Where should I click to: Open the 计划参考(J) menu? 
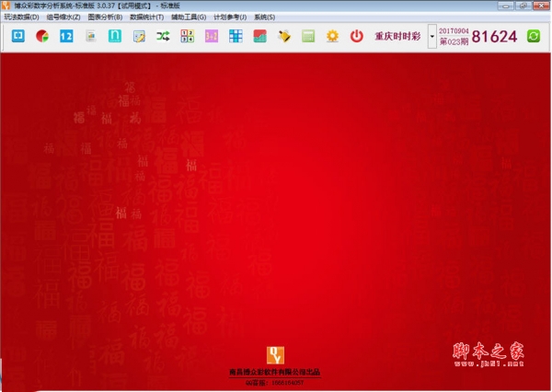[x=230, y=17]
